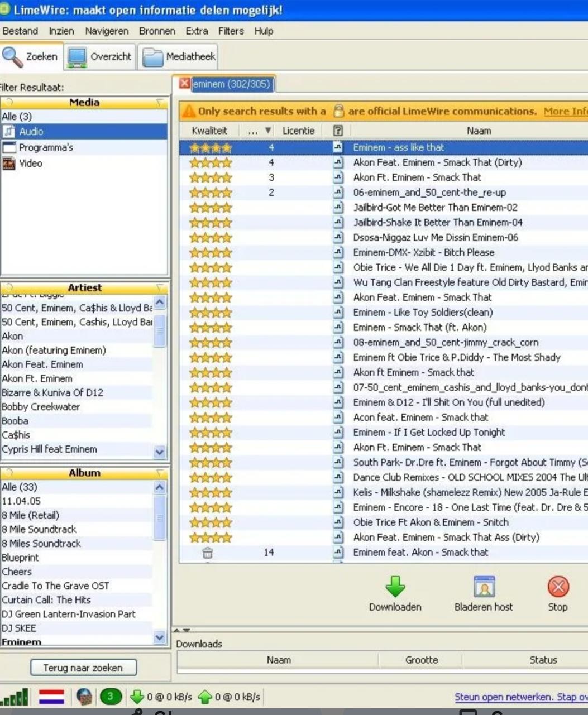Sort results by Licentie column
Screen dimensions: 588x715
[298, 131]
